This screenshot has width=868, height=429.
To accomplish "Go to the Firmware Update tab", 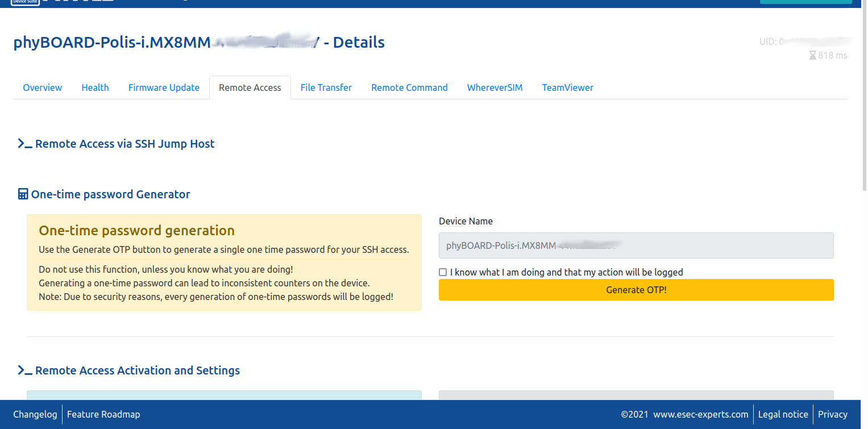I will (x=164, y=88).
